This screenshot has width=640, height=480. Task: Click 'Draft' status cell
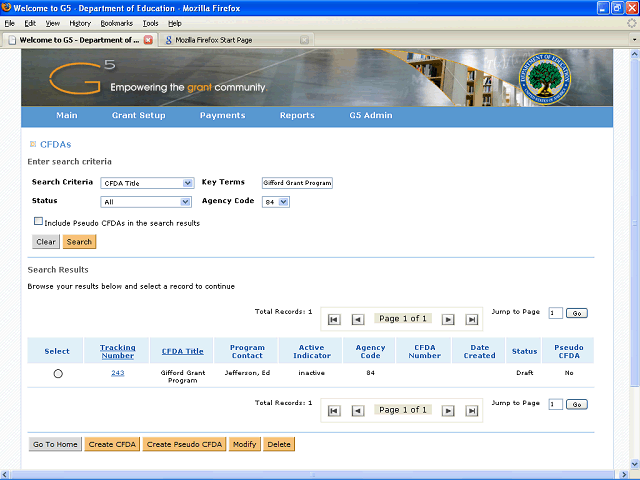[x=524, y=373]
